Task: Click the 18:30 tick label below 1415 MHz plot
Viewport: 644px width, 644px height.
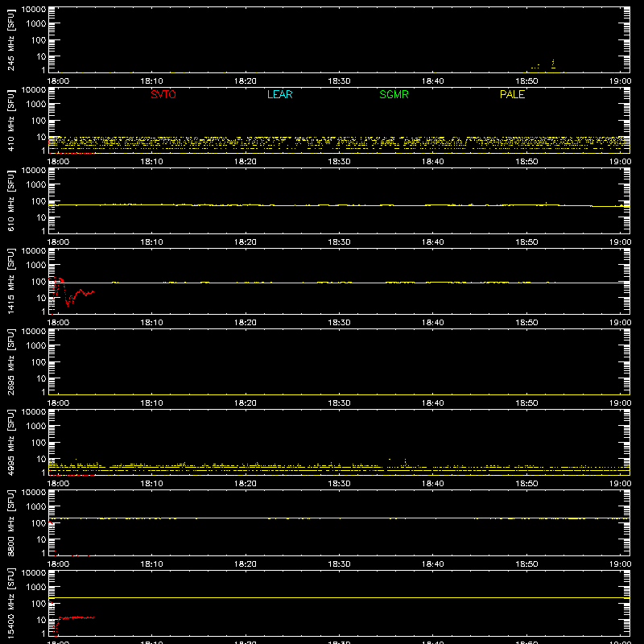Action: (x=339, y=323)
